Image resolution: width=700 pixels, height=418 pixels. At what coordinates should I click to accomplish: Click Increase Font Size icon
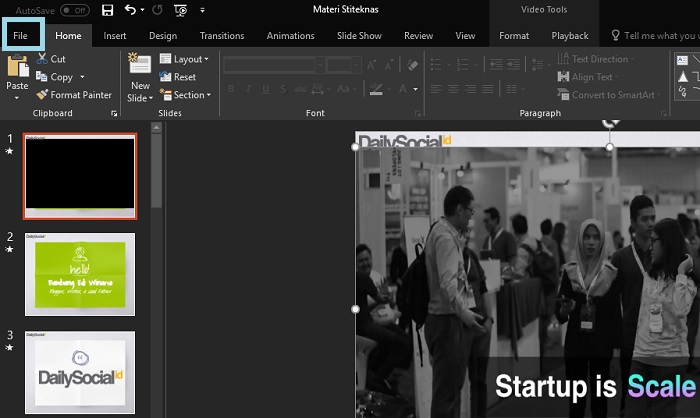371,65
